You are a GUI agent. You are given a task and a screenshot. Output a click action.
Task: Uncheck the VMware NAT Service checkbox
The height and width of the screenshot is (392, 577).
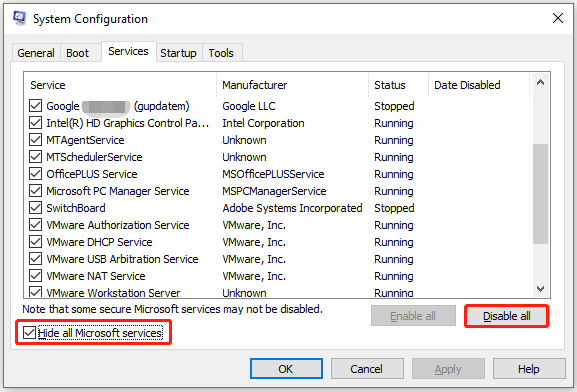tap(35, 276)
